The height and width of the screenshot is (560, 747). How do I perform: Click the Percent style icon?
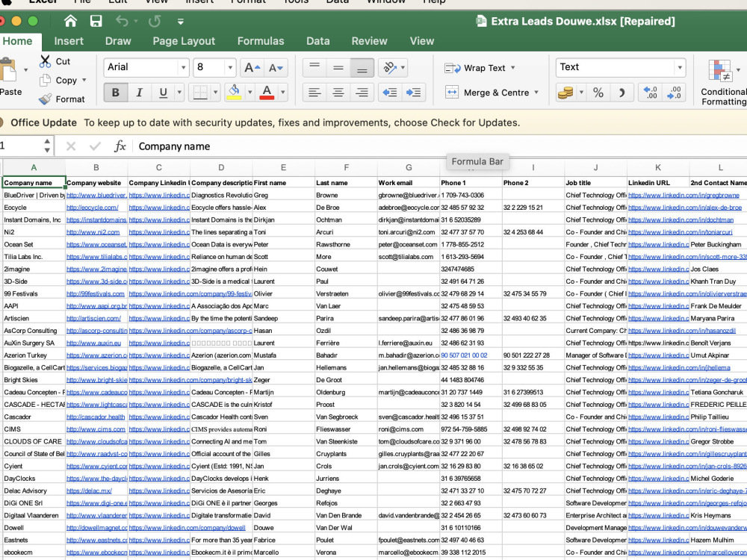point(598,93)
